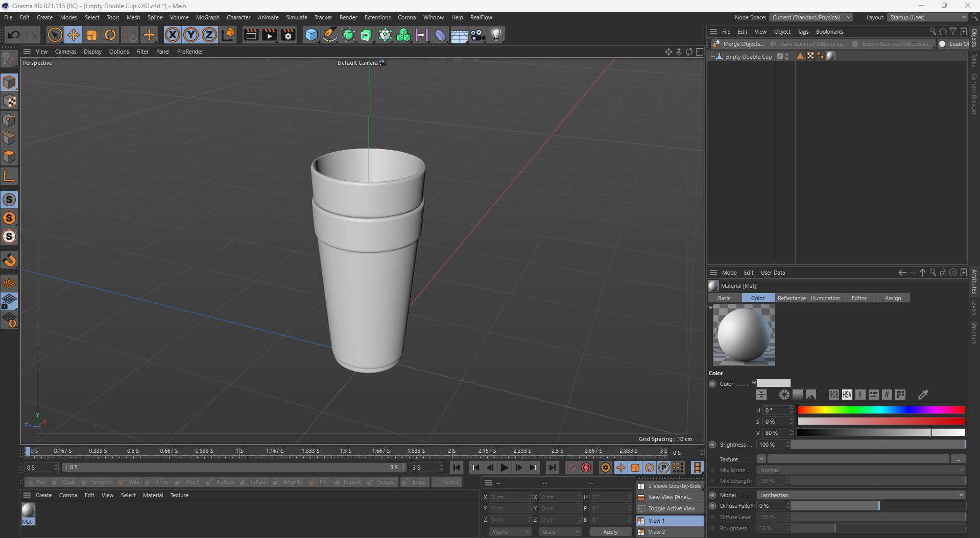Toggle Z axis lock

click(209, 35)
